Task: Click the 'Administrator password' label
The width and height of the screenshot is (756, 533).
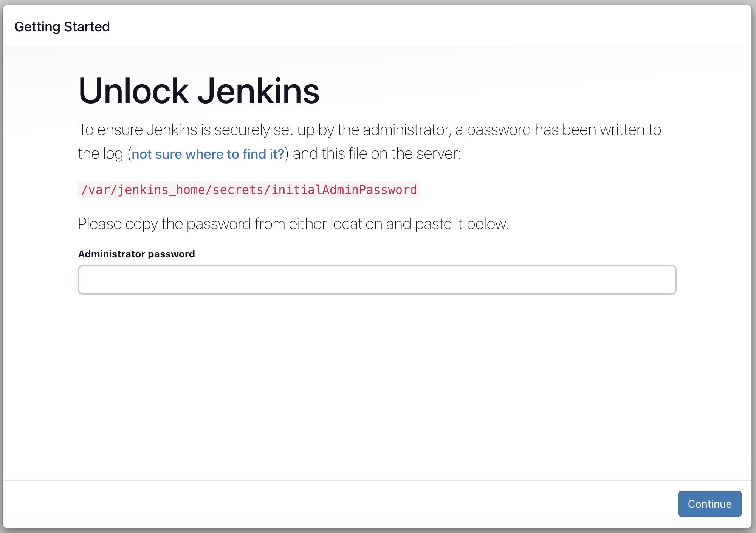Action: click(x=136, y=254)
